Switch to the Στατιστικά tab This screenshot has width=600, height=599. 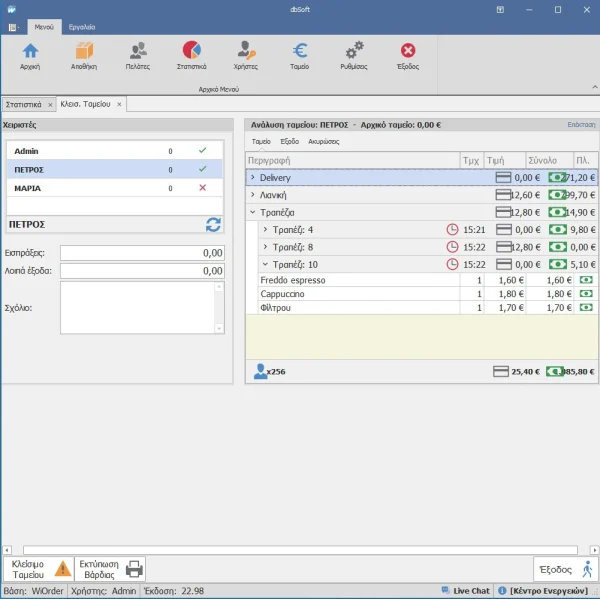[23, 104]
